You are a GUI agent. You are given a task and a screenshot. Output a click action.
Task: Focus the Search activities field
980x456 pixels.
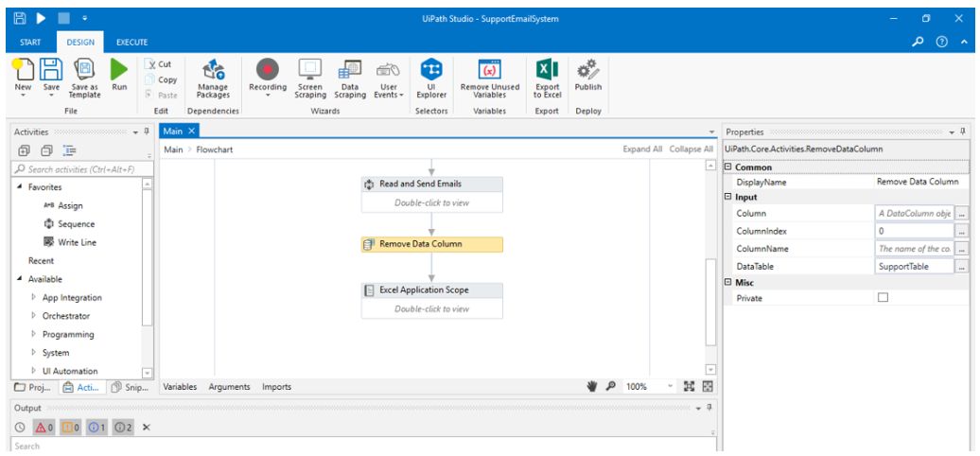[81, 169]
